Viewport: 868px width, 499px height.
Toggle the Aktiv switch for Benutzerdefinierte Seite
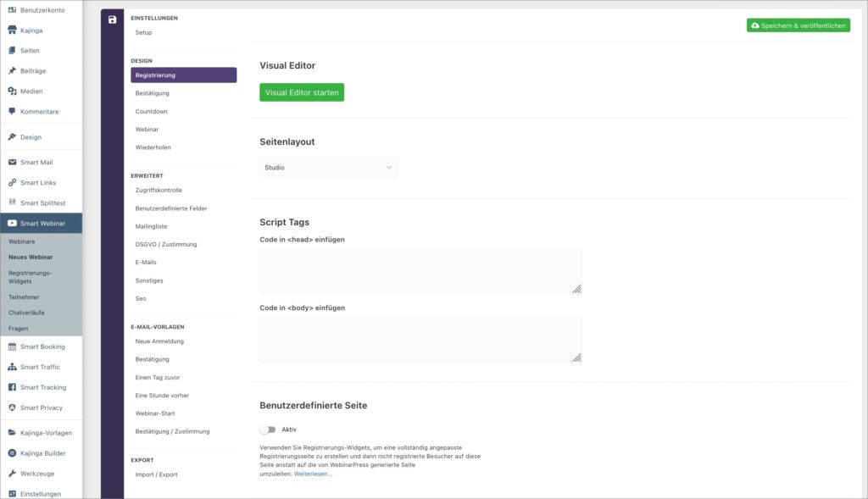(268, 430)
